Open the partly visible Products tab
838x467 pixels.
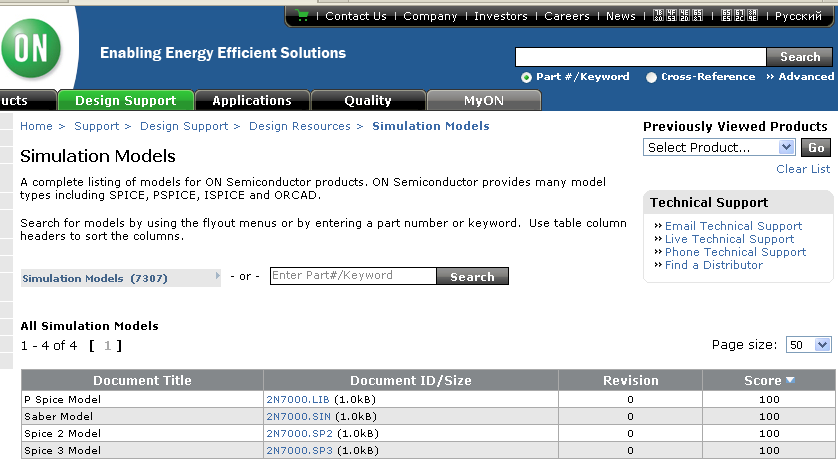[x=27, y=100]
